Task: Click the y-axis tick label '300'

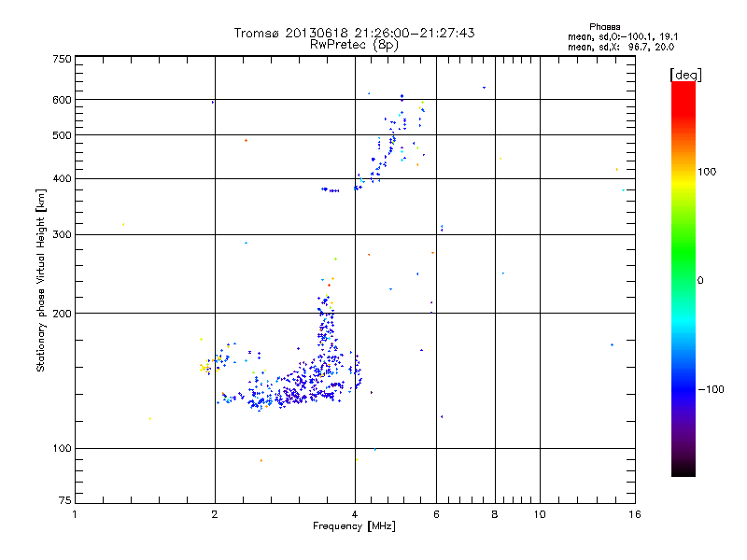Action: pos(62,234)
